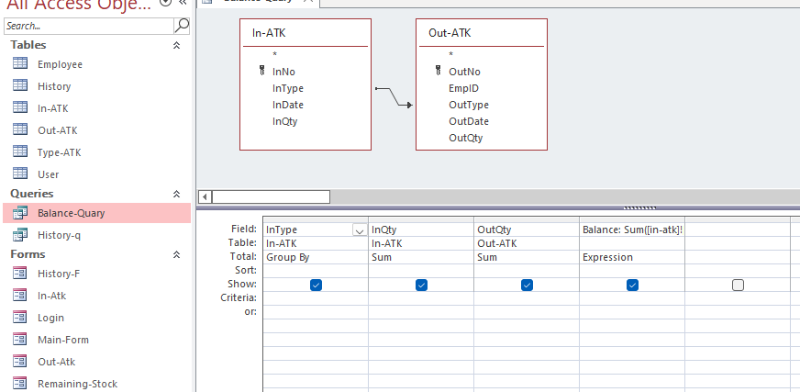Click the OutQty field cell in grid

pyautogui.click(x=527, y=230)
